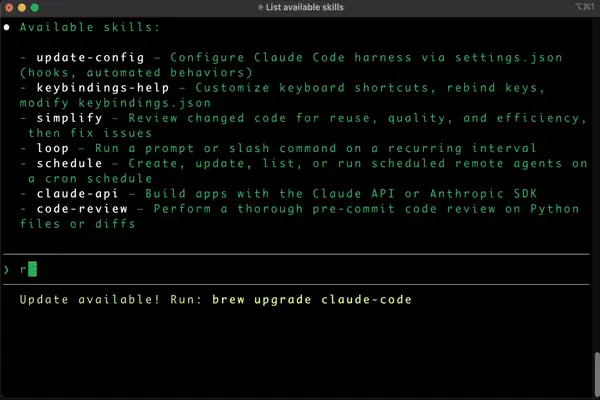Click the simplify skill name
Screen dimensions: 600x400
point(67,117)
